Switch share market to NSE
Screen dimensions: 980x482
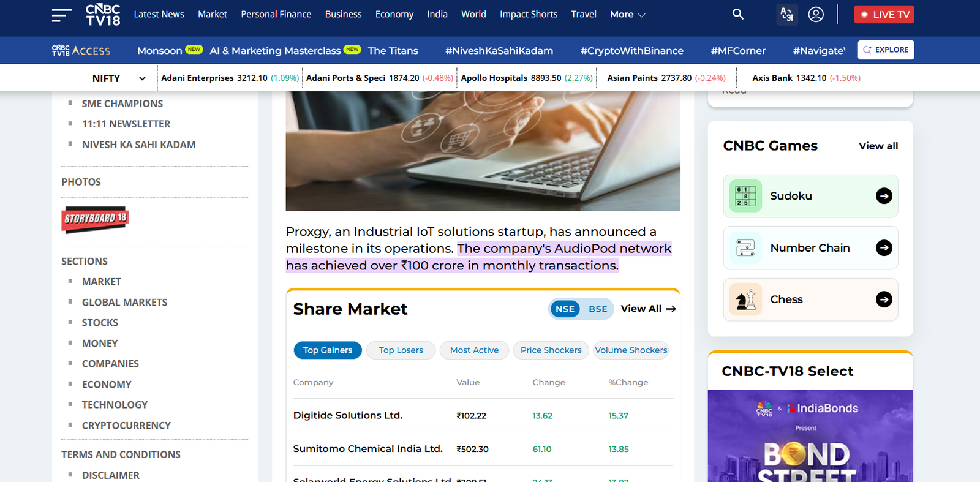565,309
